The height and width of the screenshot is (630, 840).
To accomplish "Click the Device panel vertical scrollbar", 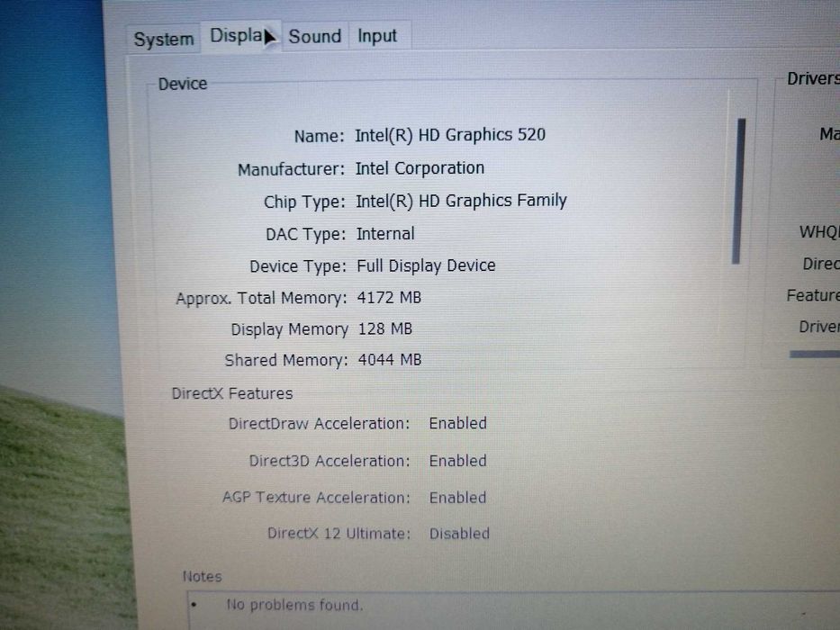I will coord(740,191).
